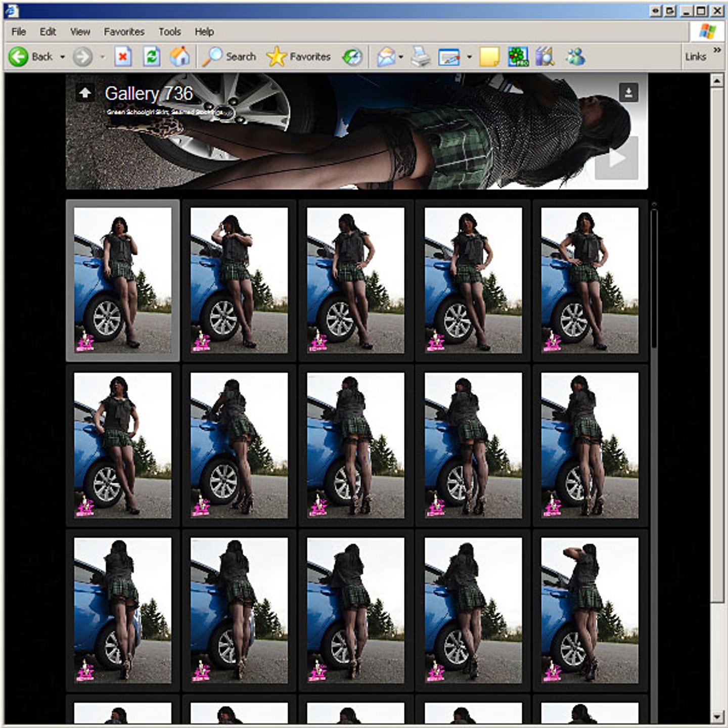Click the green Back button
Image resolution: width=728 pixels, height=728 pixels.
pyautogui.click(x=19, y=57)
